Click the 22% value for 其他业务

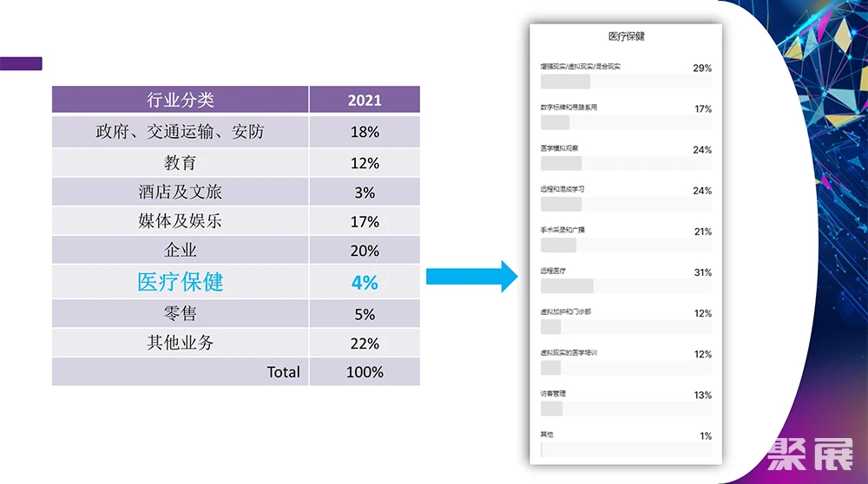click(365, 343)
